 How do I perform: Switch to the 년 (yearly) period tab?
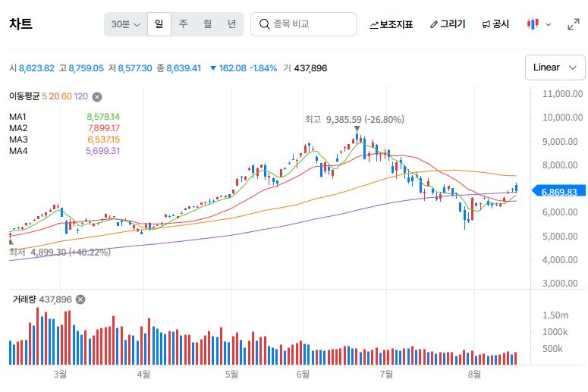click(231, 24)
